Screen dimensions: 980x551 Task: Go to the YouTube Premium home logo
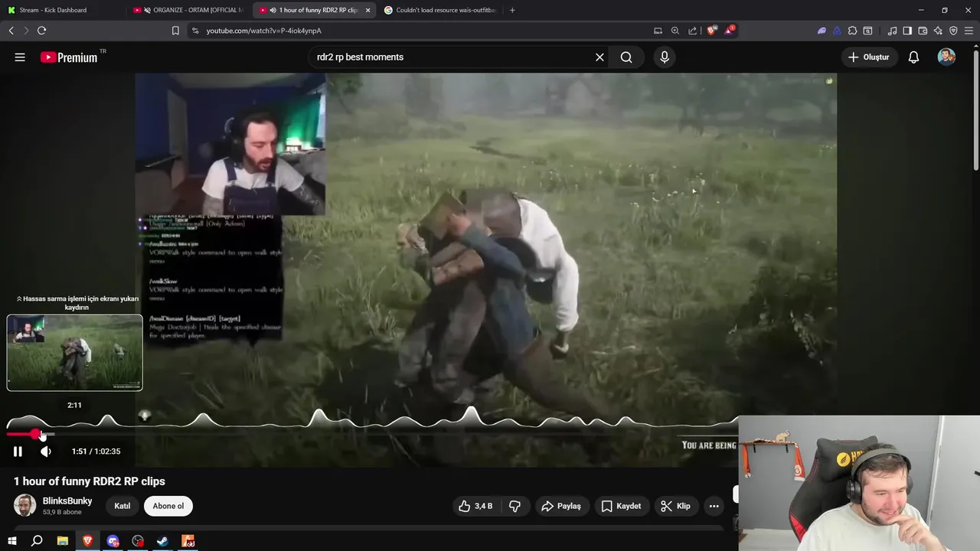[69, 57]
